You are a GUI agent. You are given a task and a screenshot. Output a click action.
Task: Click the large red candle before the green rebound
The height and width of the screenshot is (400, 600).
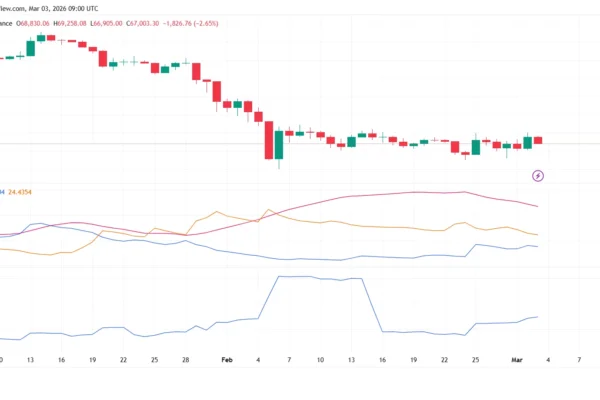pyautogui.click(x=268, y=140)
